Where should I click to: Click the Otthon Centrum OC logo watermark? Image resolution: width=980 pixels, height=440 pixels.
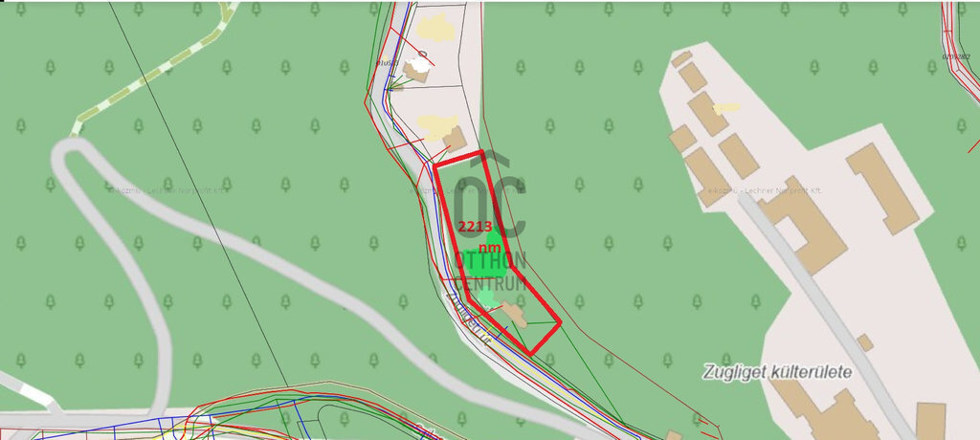(x=490, y=221)
